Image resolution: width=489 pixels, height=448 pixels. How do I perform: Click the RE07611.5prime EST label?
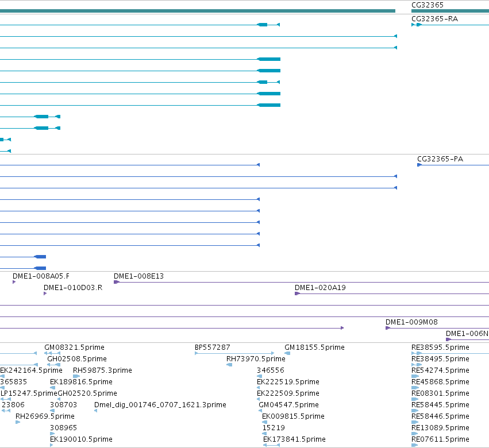pyautogui.click(x=440, y=439)
